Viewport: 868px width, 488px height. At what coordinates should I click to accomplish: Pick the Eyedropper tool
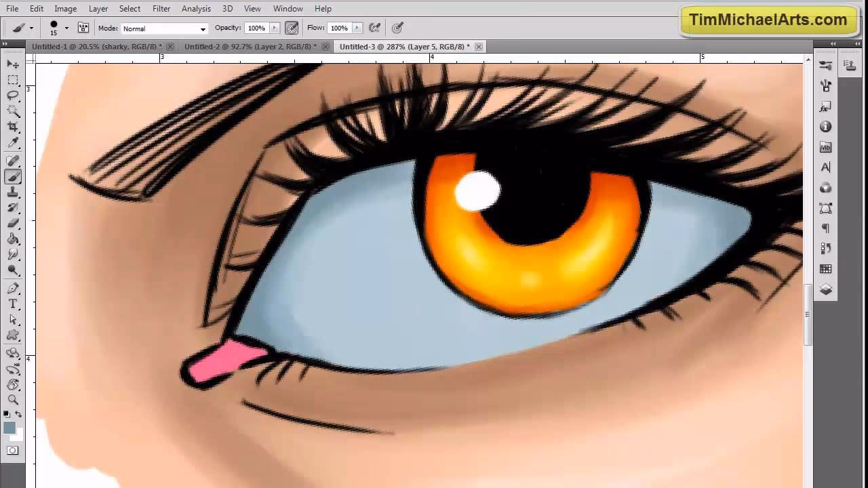pyautogui.click(x=13, y=143)
